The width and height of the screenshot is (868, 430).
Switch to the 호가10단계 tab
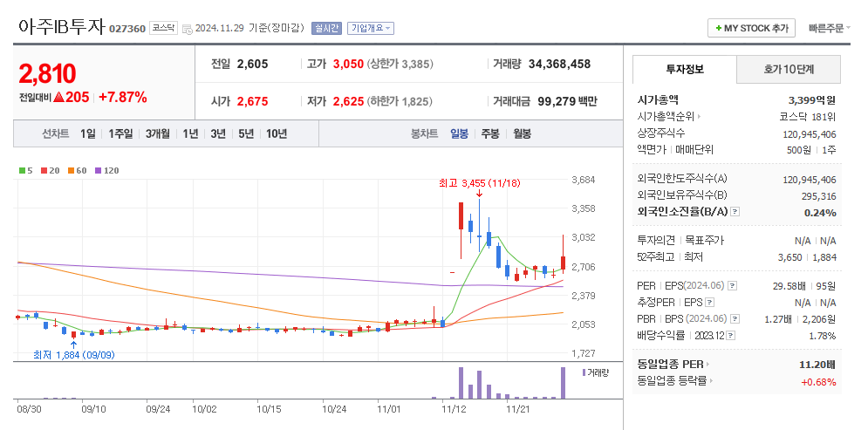click(789, 70)
